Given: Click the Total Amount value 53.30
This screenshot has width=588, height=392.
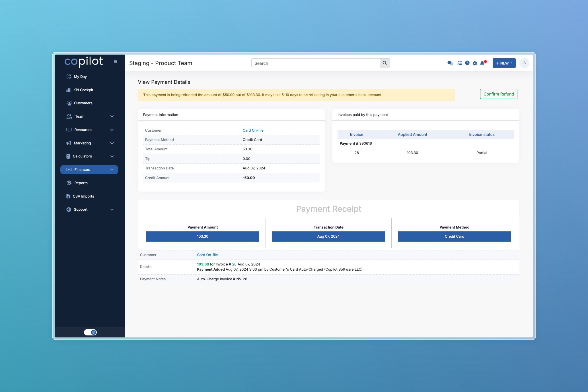Looking at the screenshot, I should click(x=247, y=149).
